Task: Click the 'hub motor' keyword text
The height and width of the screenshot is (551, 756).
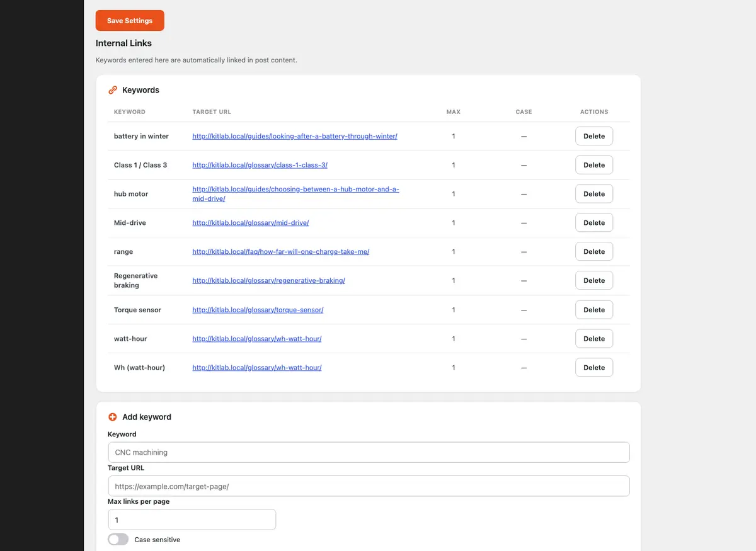Action: (x=131, y=194)
